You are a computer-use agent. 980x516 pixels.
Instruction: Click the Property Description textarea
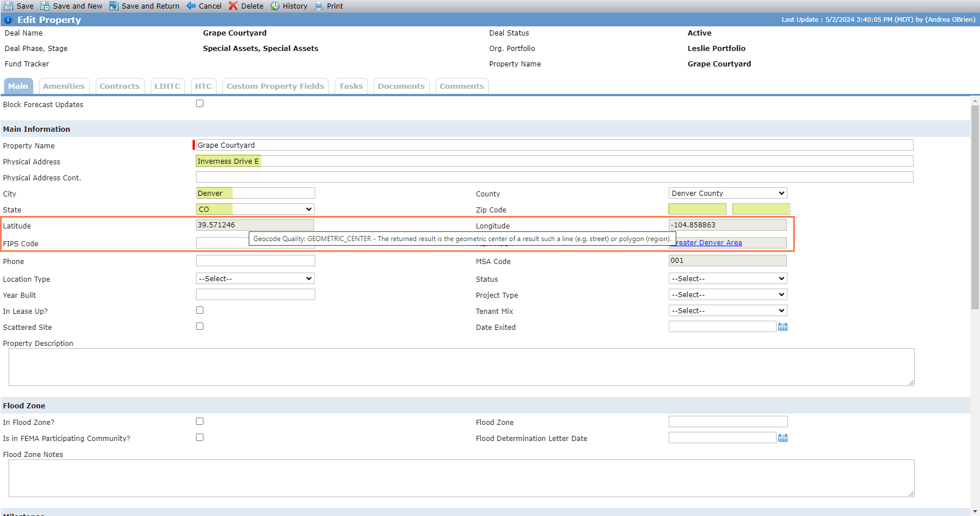click(x=461, y=367)
